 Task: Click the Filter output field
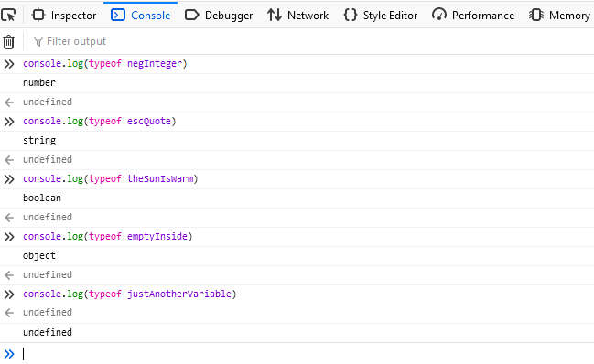point(310,41)
